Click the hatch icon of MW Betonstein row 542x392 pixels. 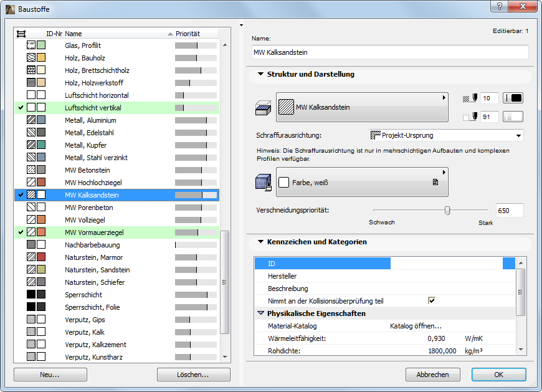click(x=31, y=170)
